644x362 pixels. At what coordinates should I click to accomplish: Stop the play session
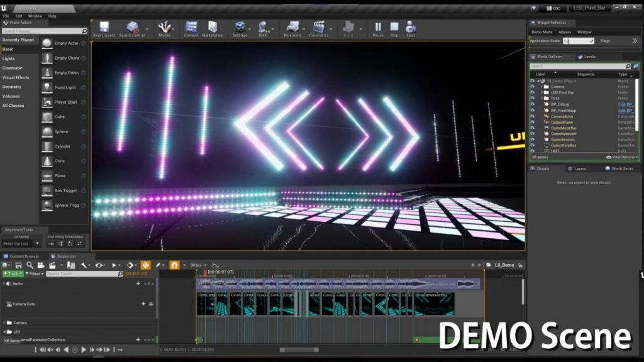[x=394, y=28]
